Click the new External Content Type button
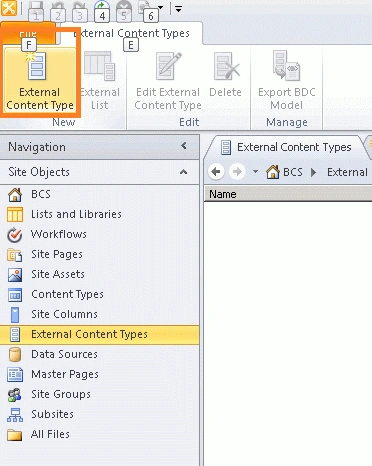Viewport: 372px width, 466px height. pos(40,80)
